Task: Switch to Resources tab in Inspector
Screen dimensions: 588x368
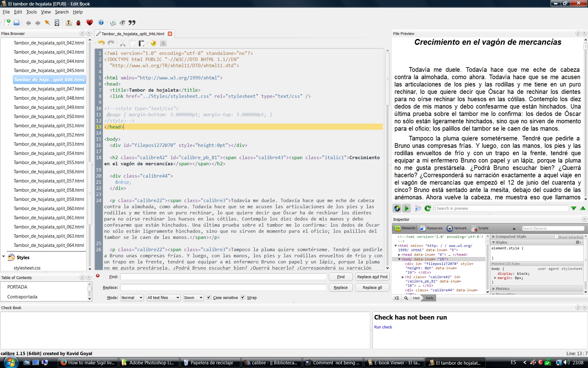Action: (x=431, y=228)
